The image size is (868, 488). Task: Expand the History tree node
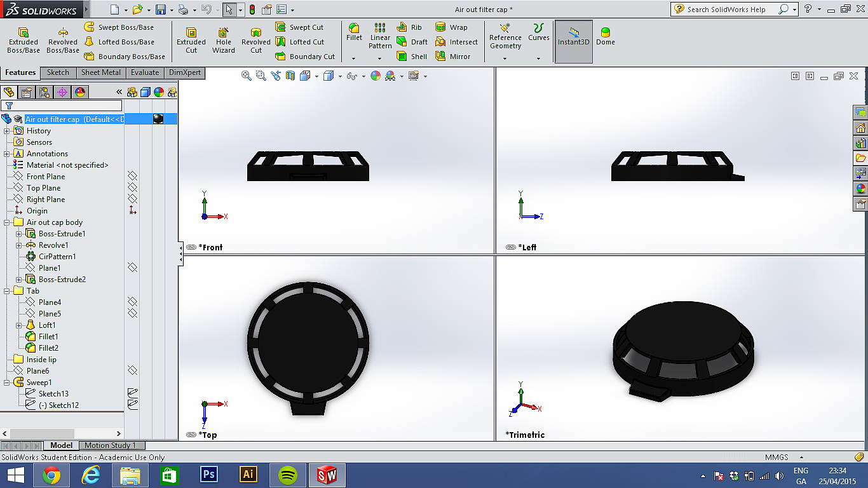(7, 131)
